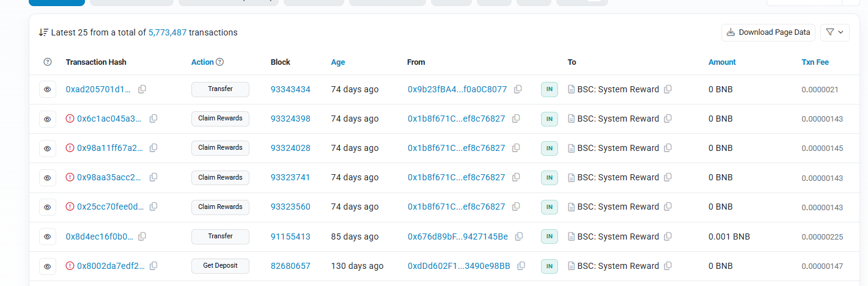The image size is (868, 286).
Task: Open transaction 0x98aa35acc2 details
Action: [x=110, y=177]
